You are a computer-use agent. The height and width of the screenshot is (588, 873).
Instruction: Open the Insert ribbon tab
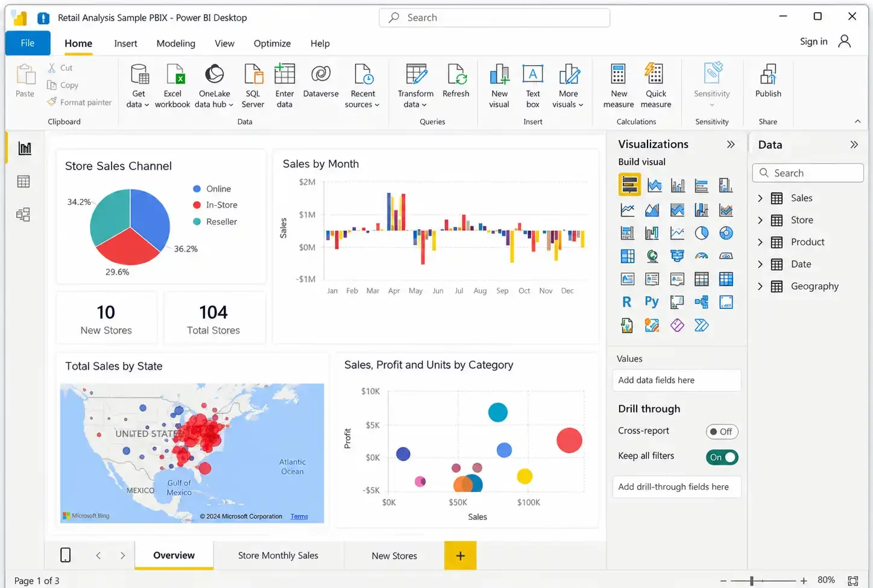tap(125, 43)
